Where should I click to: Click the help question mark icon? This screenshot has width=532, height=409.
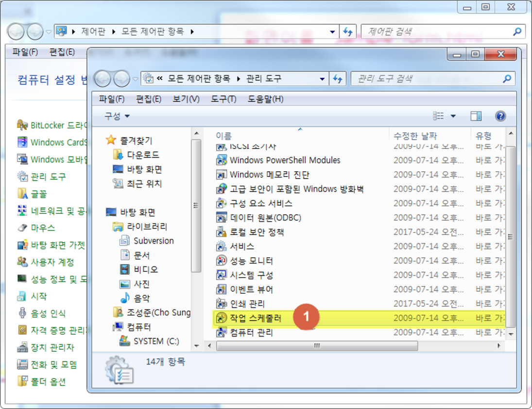[x=500, y=116]
